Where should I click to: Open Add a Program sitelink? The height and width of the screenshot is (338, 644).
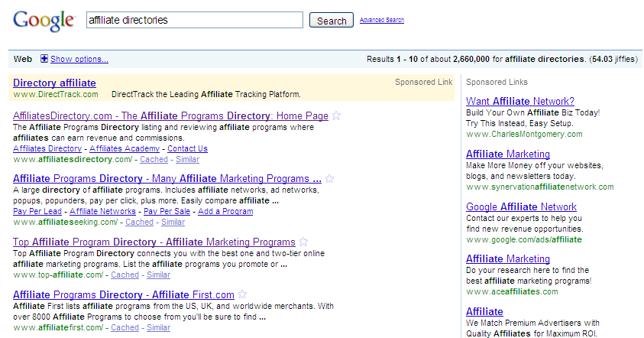226,211
